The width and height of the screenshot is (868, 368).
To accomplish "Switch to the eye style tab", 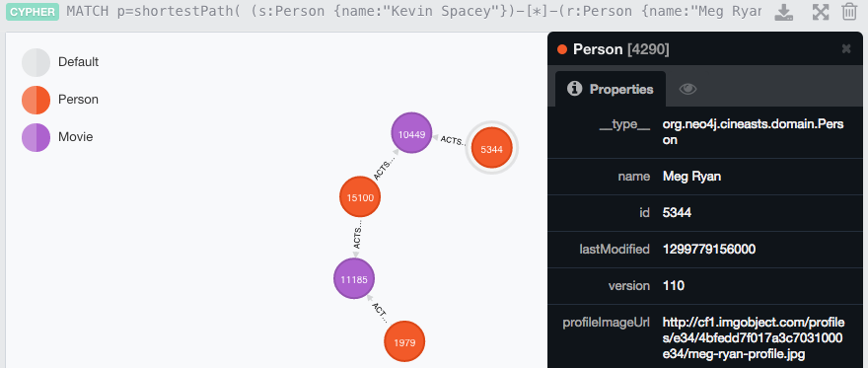I will point(687,89).
